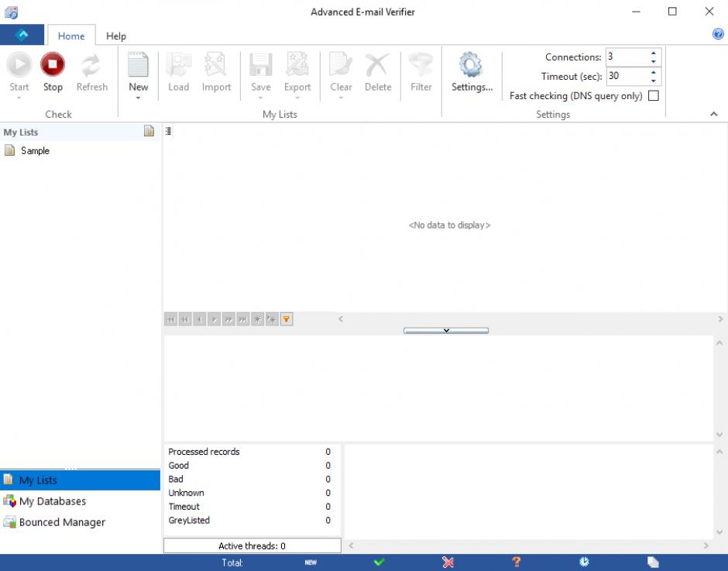728x571 pixels.
Task: Click the grid column chooser icon
Action: point(168,131)
